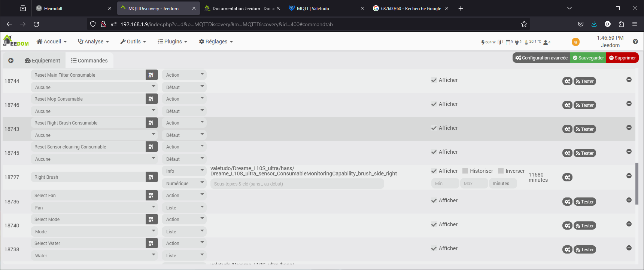Click the Jeedom logo
This screenshot has width=644, height=270.
coord(16,41)
